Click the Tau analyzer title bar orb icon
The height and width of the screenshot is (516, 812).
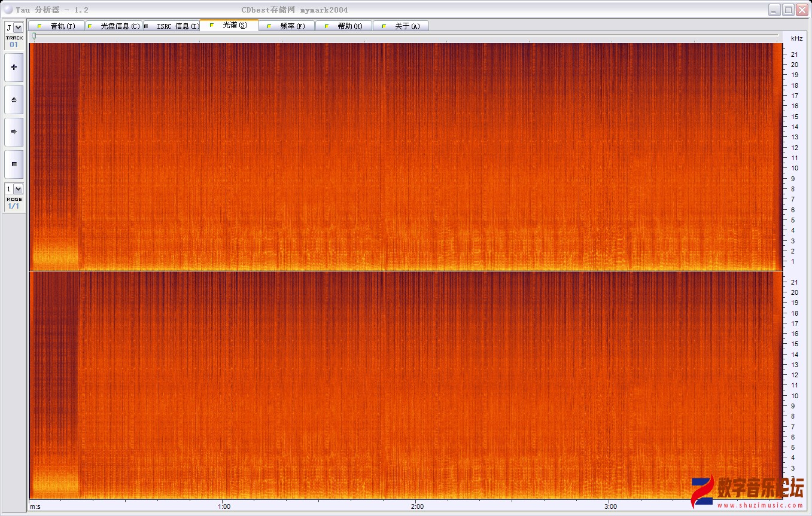click(8, 10)
